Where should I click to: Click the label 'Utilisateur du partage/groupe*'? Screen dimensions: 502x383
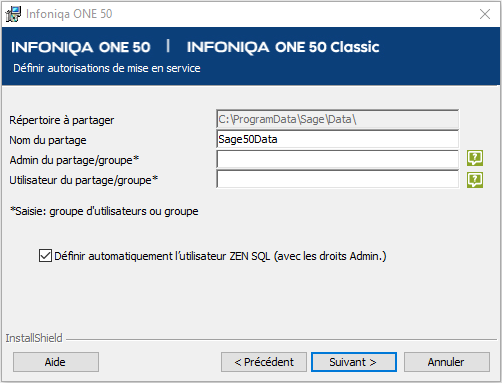(83, 180)
